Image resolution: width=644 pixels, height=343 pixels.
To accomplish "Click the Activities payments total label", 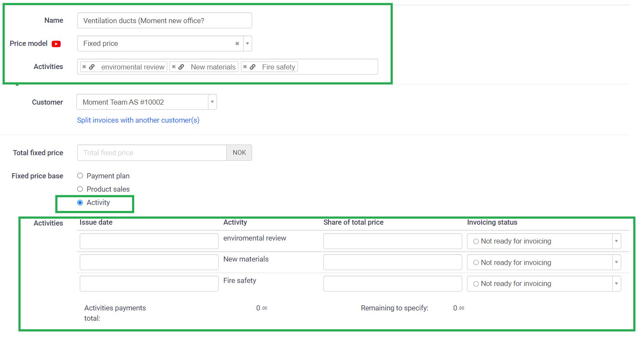I will click(x=115, y=313).
